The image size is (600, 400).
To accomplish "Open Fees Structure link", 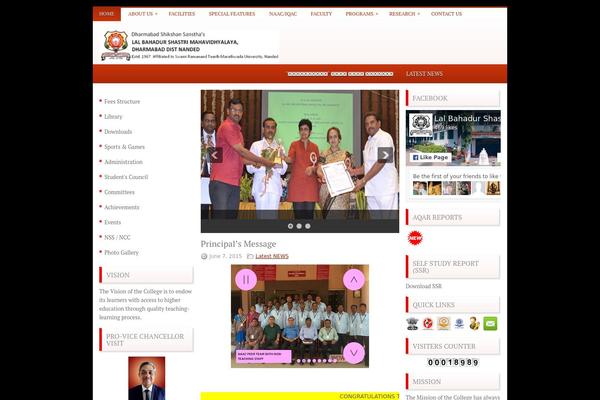I will coord(122,101).
